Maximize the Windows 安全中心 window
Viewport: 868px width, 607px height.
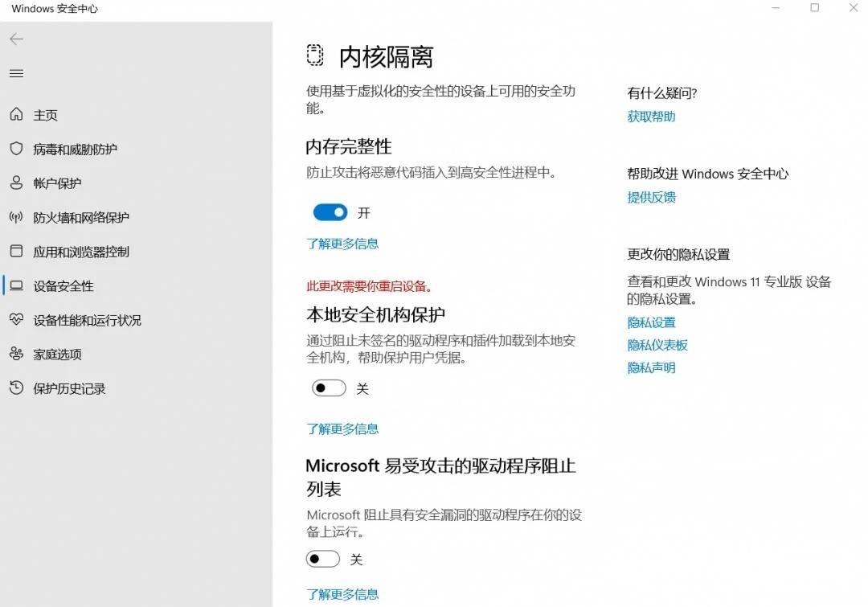pyautogui.click(x=815, y=8)
